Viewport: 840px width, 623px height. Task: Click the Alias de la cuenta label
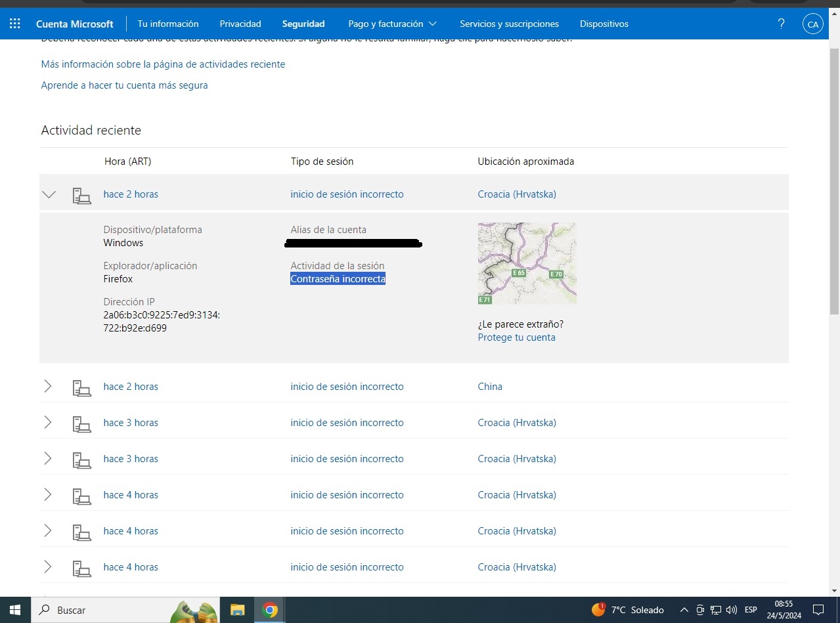coord(328,230)
